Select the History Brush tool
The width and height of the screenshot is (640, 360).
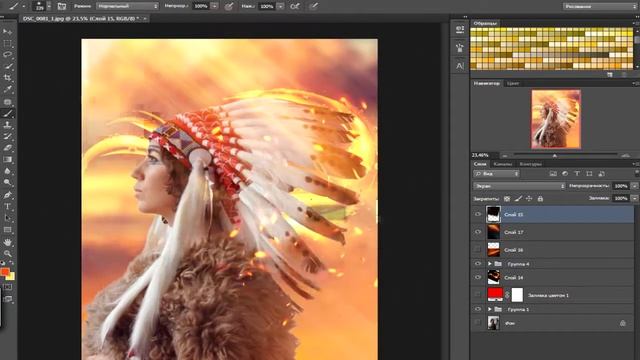pos(7,136)
